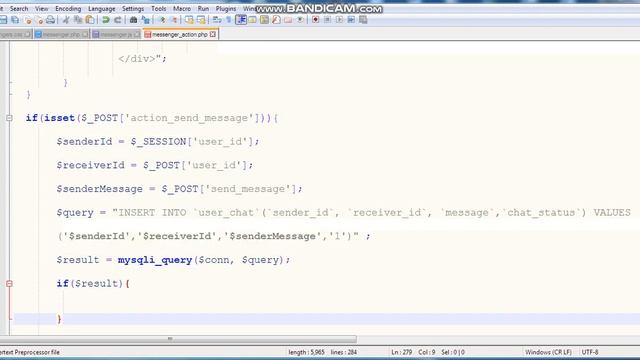This screenshot has height=360, width=640.
Task: Select the messenger_action.php tab
Action: [x=180, y=35]
